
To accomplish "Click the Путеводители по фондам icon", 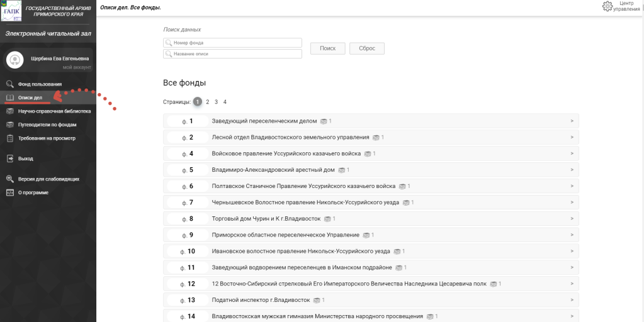I will (x=9, y=125).
